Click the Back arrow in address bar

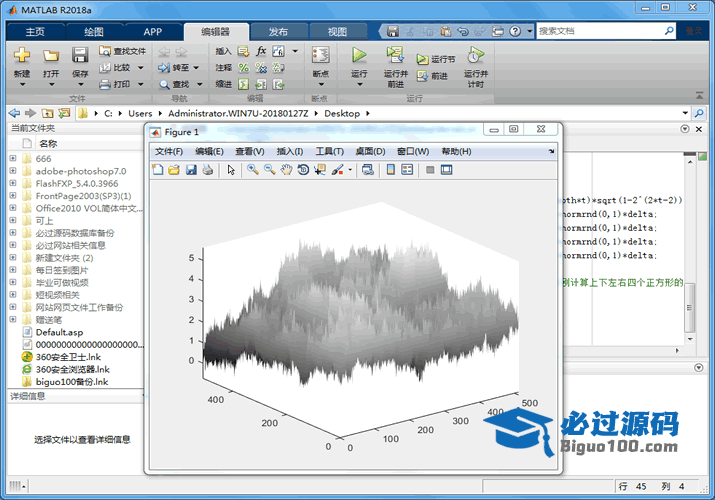(14, 113)
